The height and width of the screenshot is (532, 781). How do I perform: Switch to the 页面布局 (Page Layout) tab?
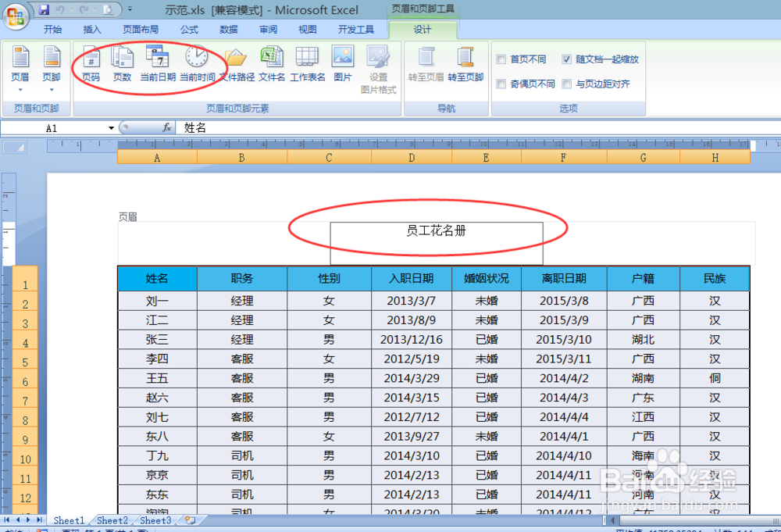tap(142, 29)
